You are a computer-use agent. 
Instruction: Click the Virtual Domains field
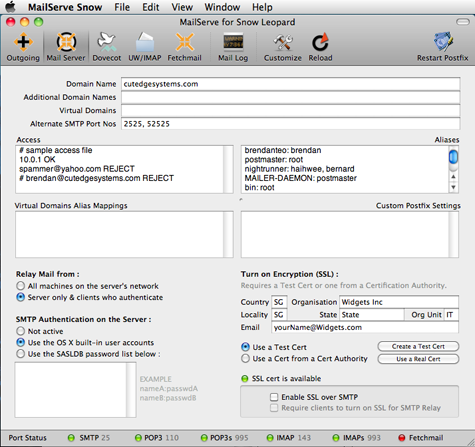pos(291,110)
